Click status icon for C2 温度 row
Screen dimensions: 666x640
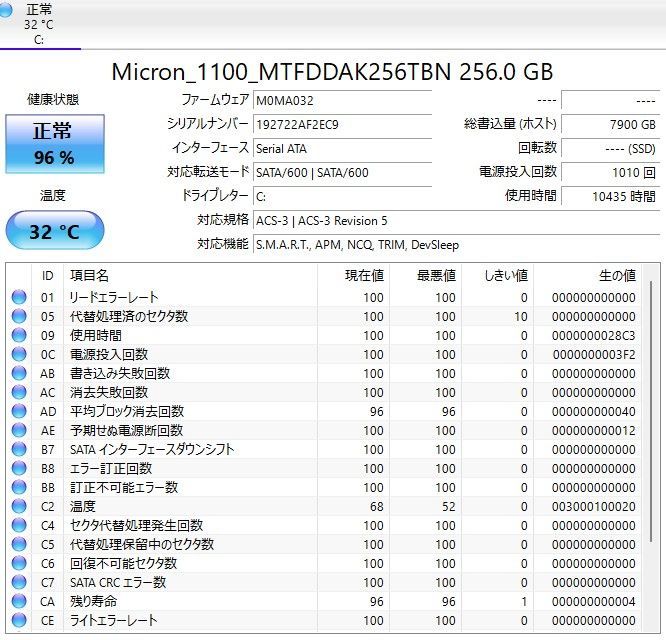19,506
